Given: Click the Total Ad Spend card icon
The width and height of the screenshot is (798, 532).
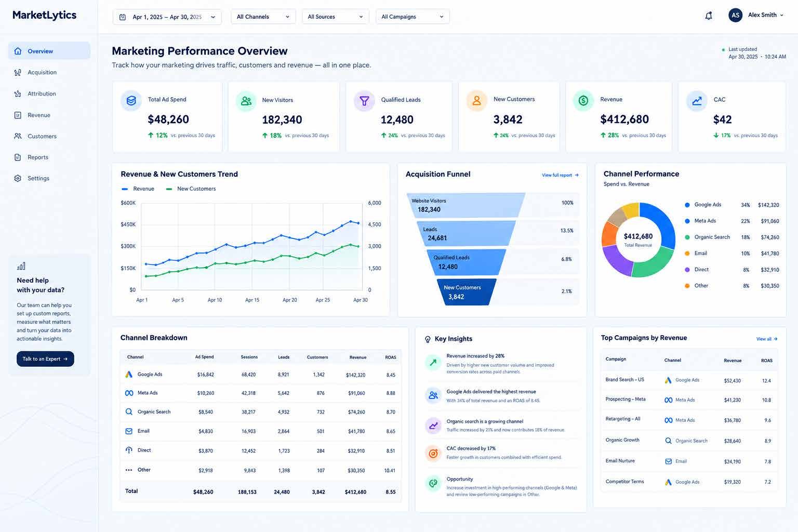Looking at the screenshot, I should pos(131,100).
